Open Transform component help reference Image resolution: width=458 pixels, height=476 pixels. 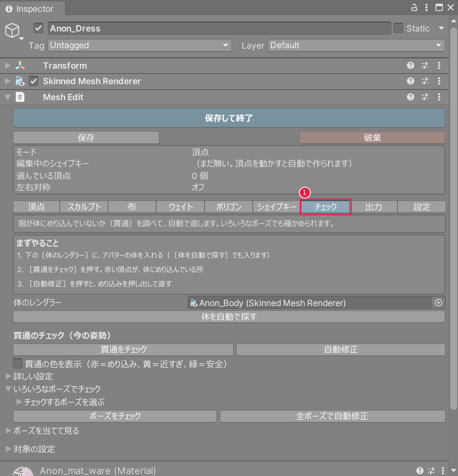coord(410,65)
